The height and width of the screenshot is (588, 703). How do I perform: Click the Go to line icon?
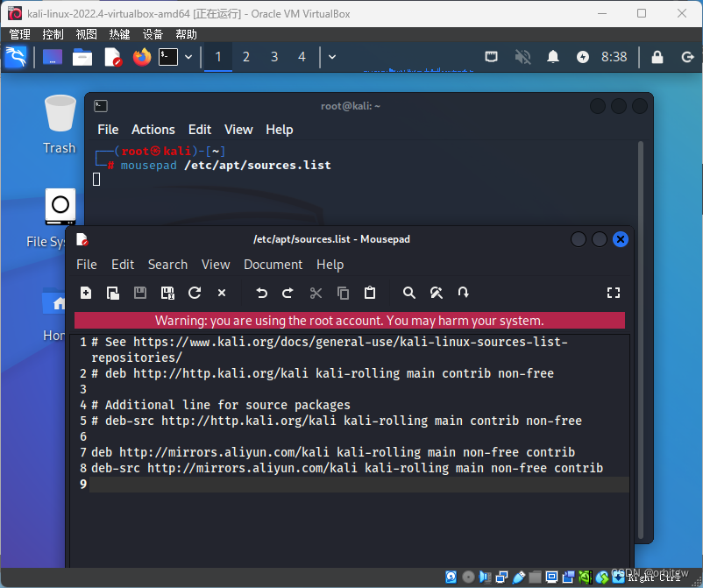pyautogui.click(x=464, y=293)
